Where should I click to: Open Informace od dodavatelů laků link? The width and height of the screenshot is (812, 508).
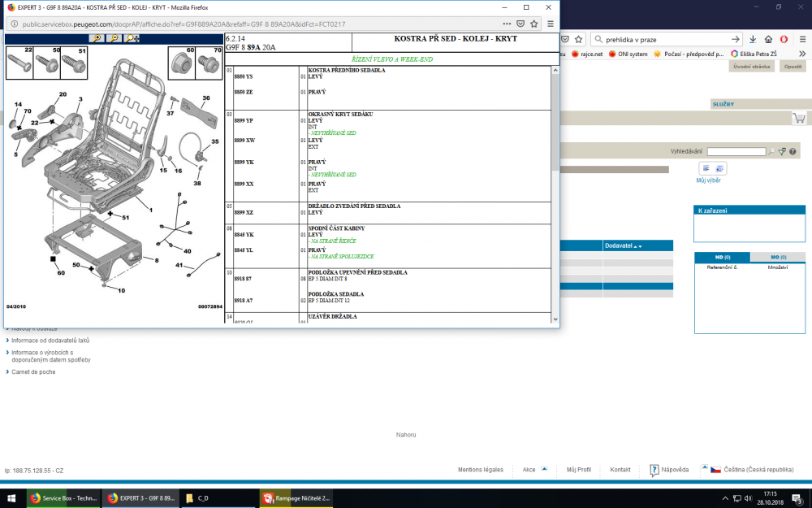click(x=50, y=341)
